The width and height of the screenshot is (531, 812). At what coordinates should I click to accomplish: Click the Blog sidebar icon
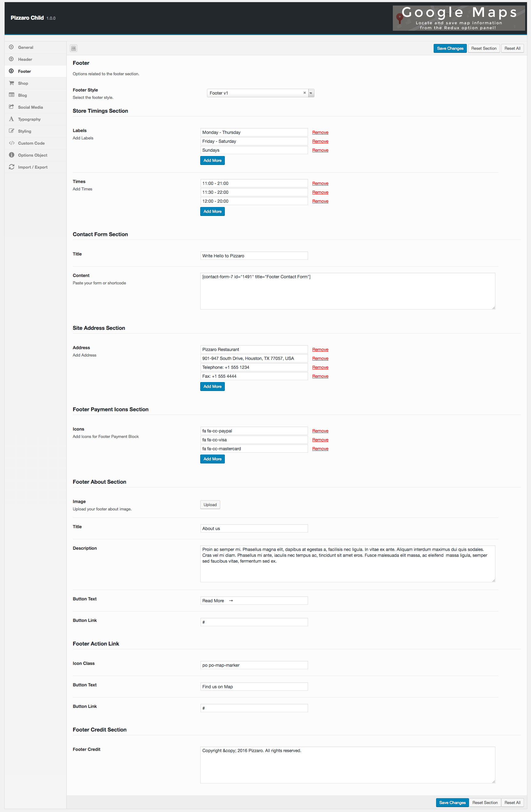click(11, 95)
